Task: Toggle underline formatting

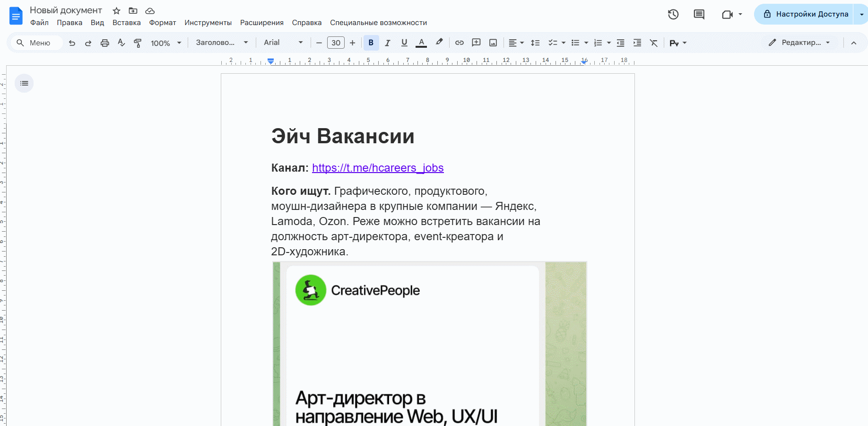Action: click(x=404, y=43)
